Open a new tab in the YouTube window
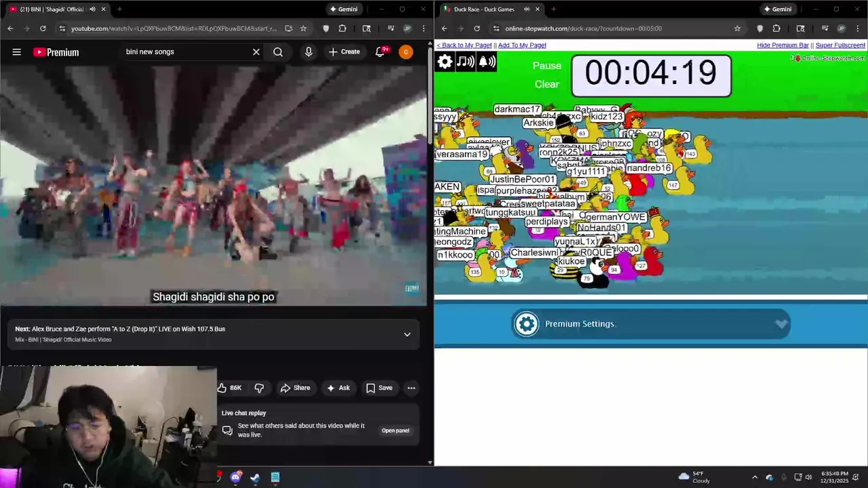Screen dimensions: 868x488 (119, 9)
